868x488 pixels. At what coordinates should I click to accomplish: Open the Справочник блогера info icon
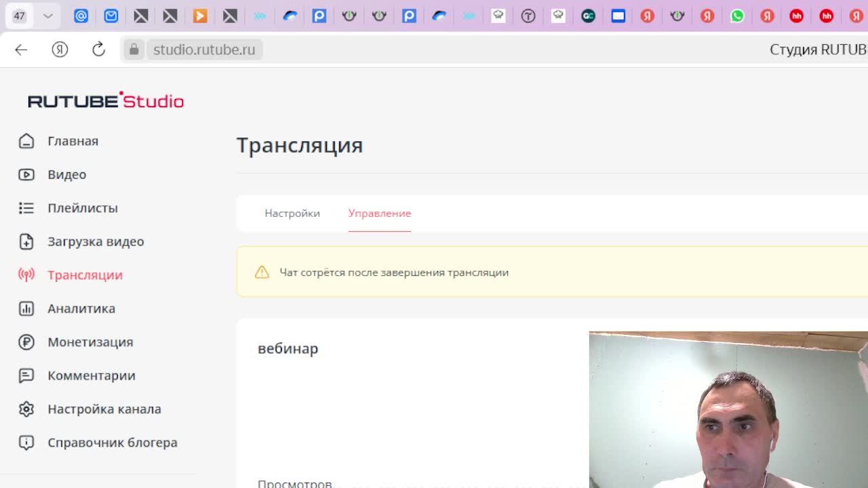pyautogui.click(x=26, y=443)
